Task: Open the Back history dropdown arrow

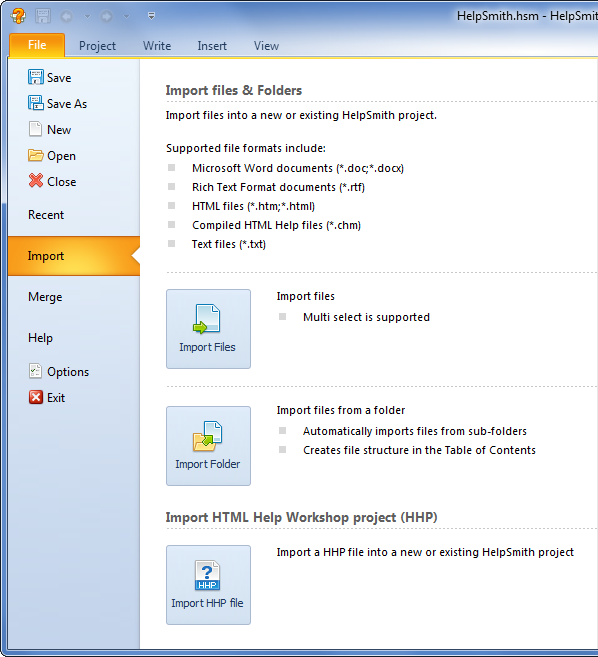Action: pyautogui.click(x=87, y=17)
